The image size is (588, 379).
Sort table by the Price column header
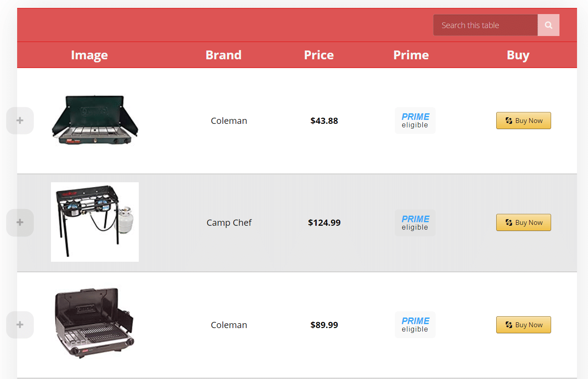point(319,55)
